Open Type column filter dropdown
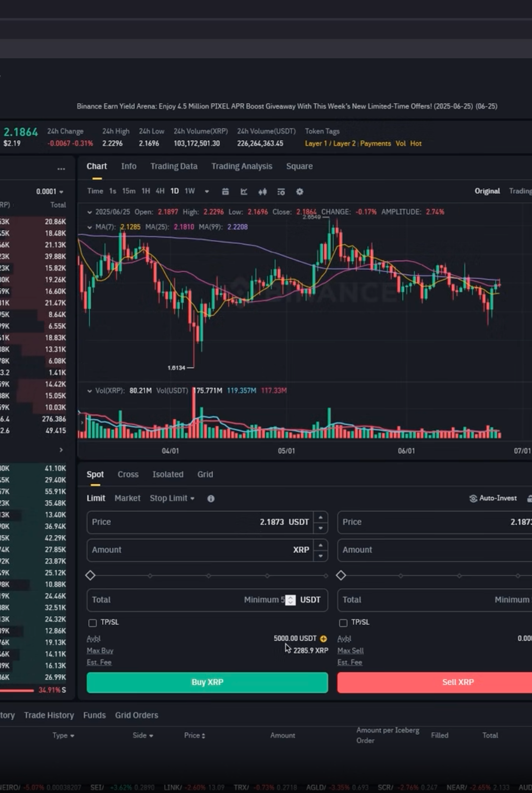This screenshot has height=793, width=532. (x=64, y=735)
